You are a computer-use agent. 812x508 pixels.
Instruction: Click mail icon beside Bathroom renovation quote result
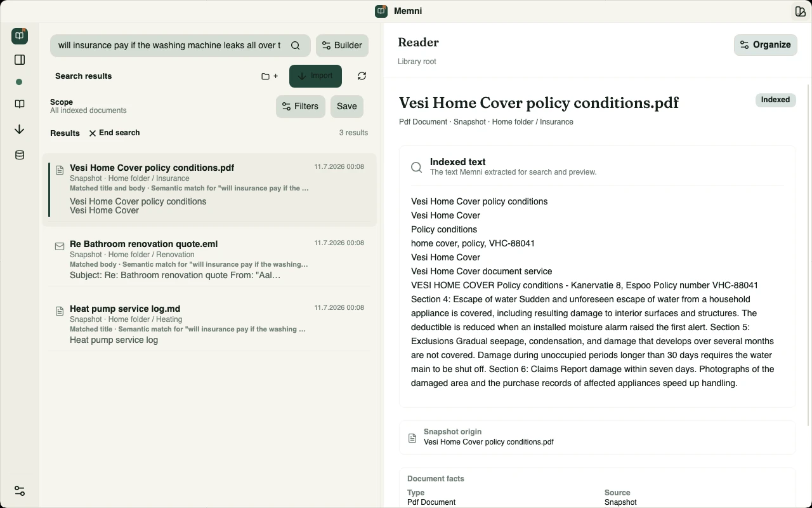[60, 246]
